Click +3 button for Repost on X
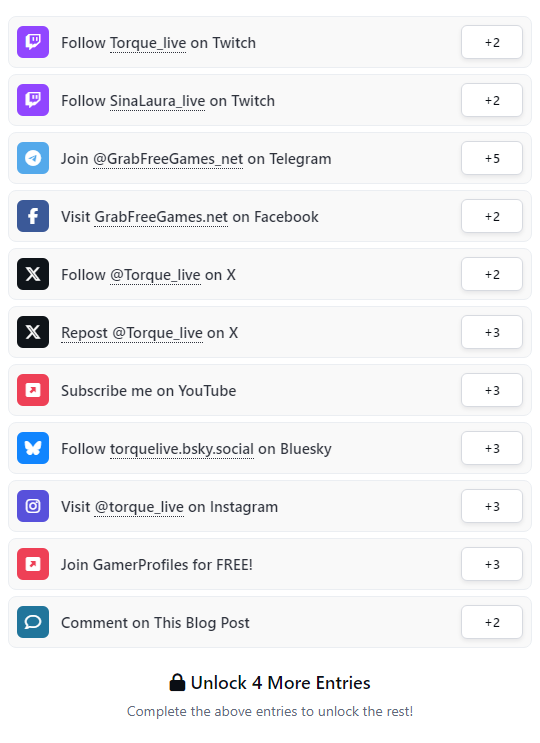Viewport: 540px width, 743px height. [x=492, y=332]
